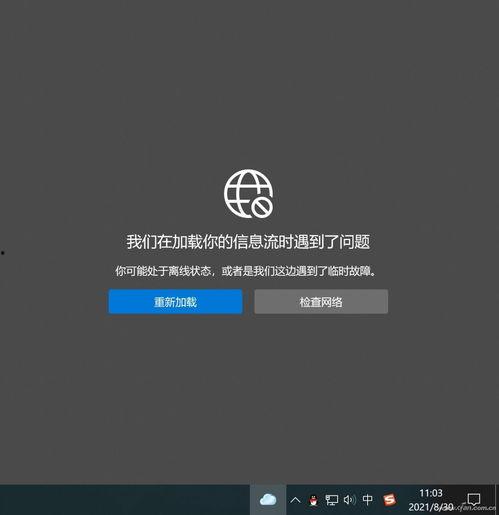Toggle the 中 input language indicator
The height and width of the screenshot is (515, 499).
click(x=368, y=500)
